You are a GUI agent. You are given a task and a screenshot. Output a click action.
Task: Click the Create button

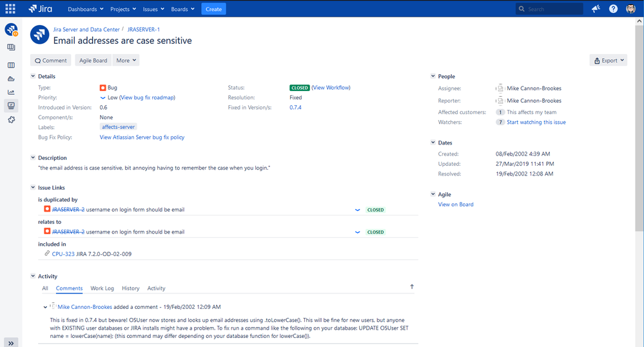(213, 9)
